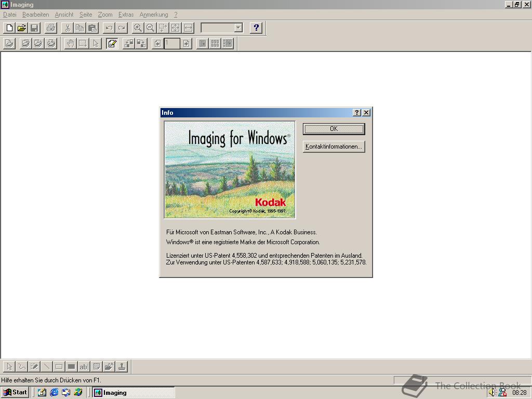Select the Highlighter annotation tool
Image resolution: width=532 pixels, height=399 pixels.
coord(34,366)
